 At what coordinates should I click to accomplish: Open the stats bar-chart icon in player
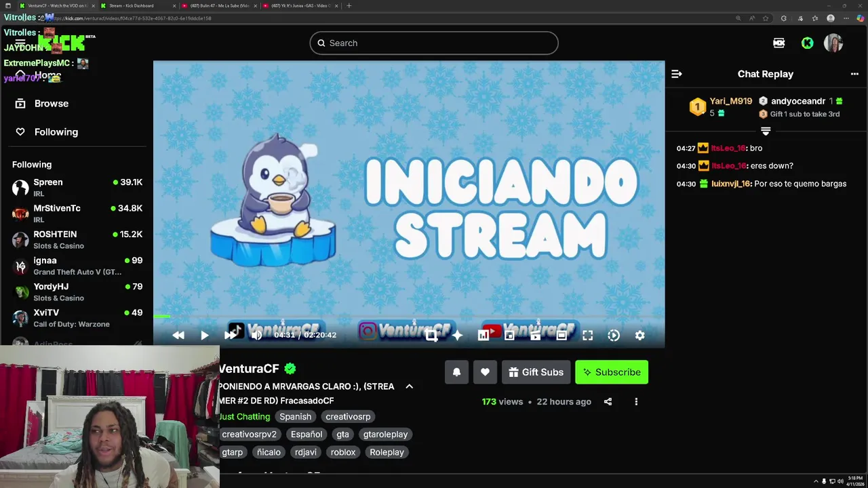483,335
